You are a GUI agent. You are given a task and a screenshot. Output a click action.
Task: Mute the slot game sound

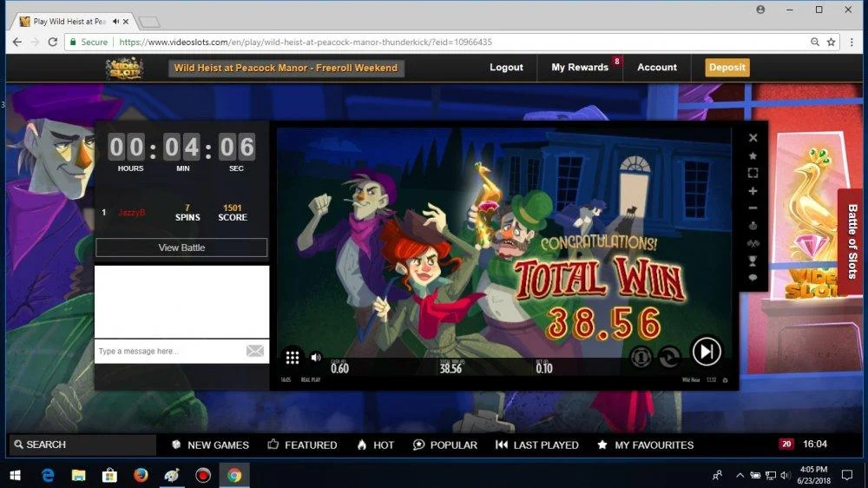[x=316, y=357]
